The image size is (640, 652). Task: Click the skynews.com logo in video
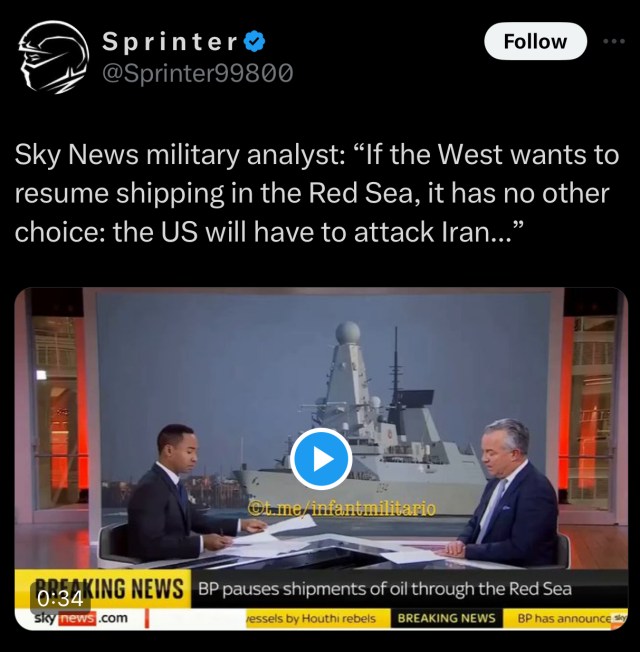[81, 618]
